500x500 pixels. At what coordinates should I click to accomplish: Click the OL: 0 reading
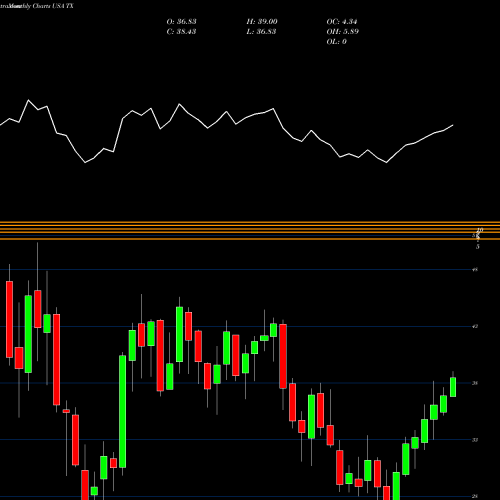pyautogui.click(x=336, y=42)
